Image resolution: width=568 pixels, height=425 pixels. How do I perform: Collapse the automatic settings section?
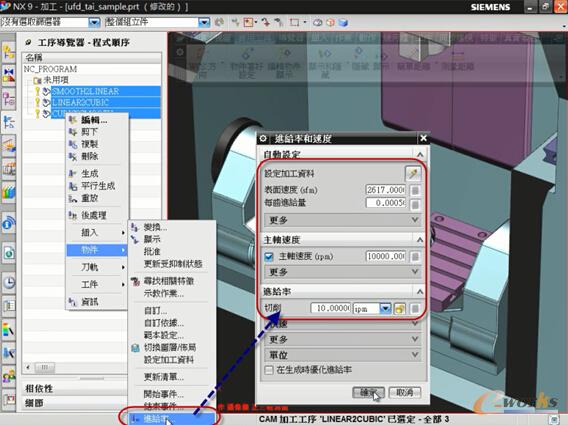click(x=420, y=155)
